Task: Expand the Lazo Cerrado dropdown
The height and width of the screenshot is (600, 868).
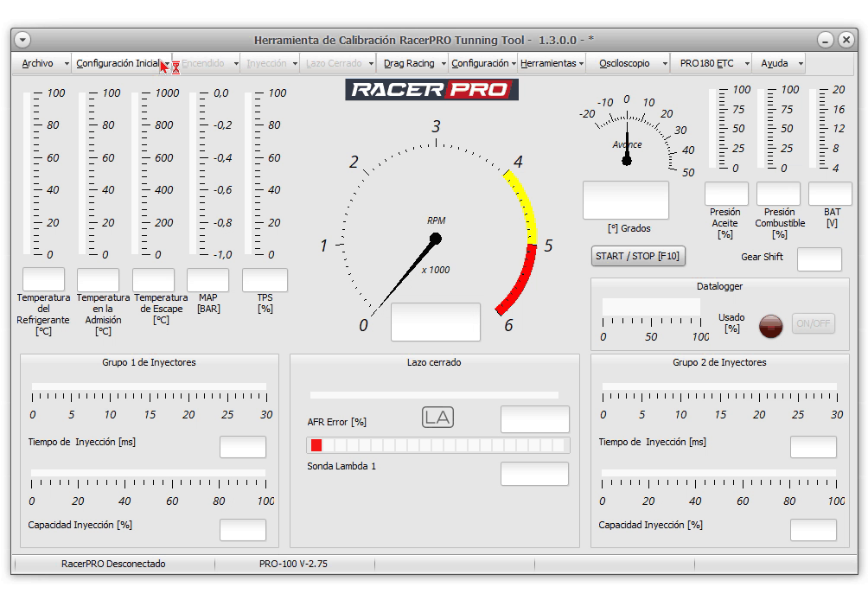Action: click(x=371, y=64)
